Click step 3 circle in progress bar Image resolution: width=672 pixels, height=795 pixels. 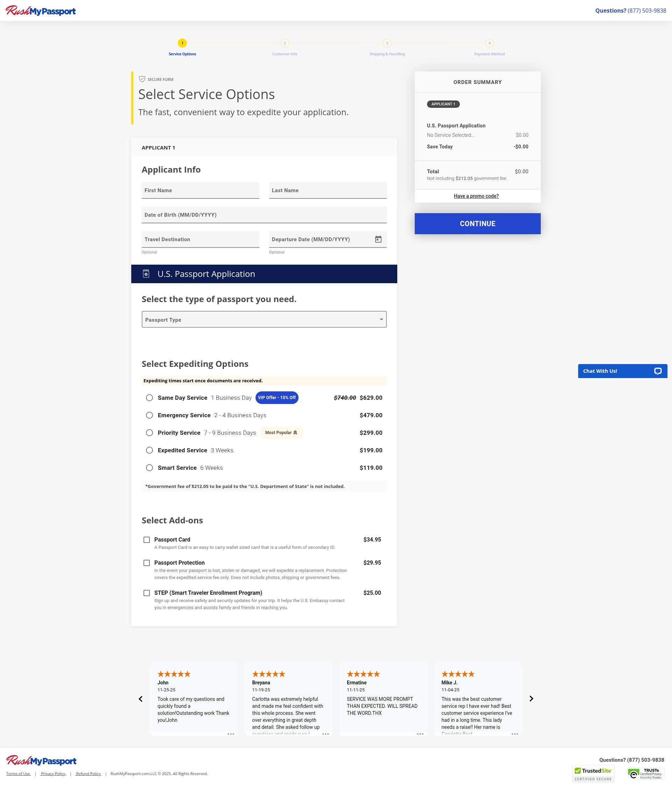(387, 43)
